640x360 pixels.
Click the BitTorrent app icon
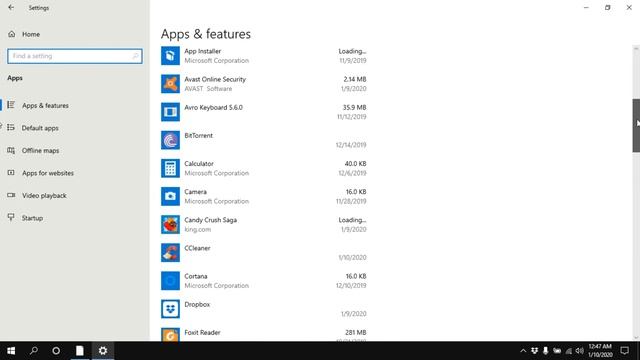pos(170,140)
